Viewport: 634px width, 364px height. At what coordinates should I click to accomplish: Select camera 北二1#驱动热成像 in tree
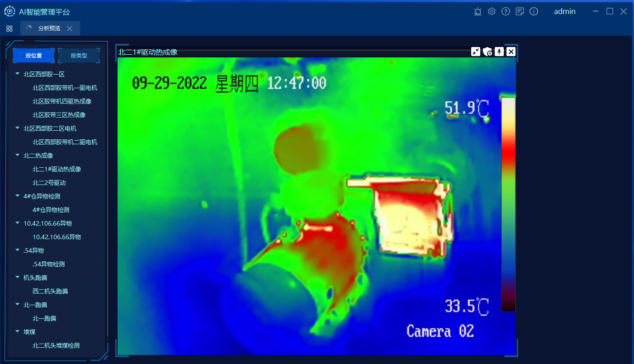(x=57, y=169)
